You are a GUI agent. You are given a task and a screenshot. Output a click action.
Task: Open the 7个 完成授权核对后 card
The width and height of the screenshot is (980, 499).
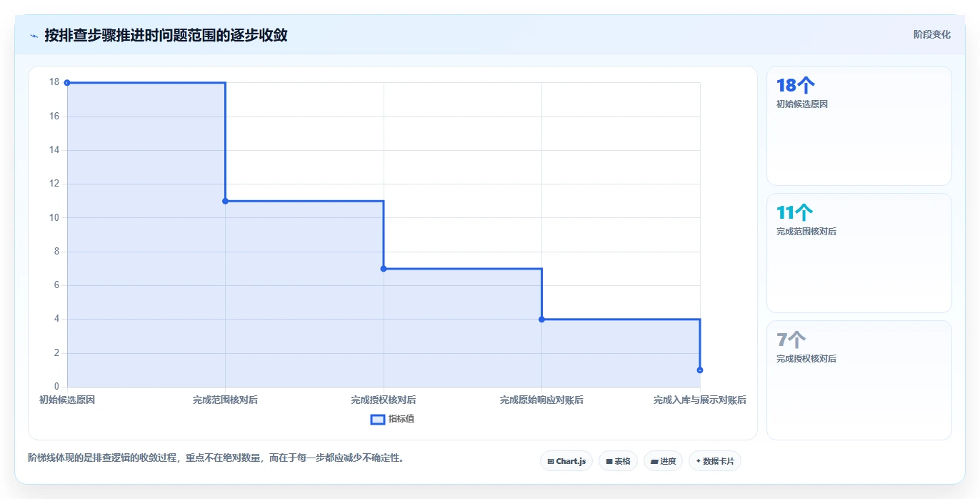coord(859,380)
